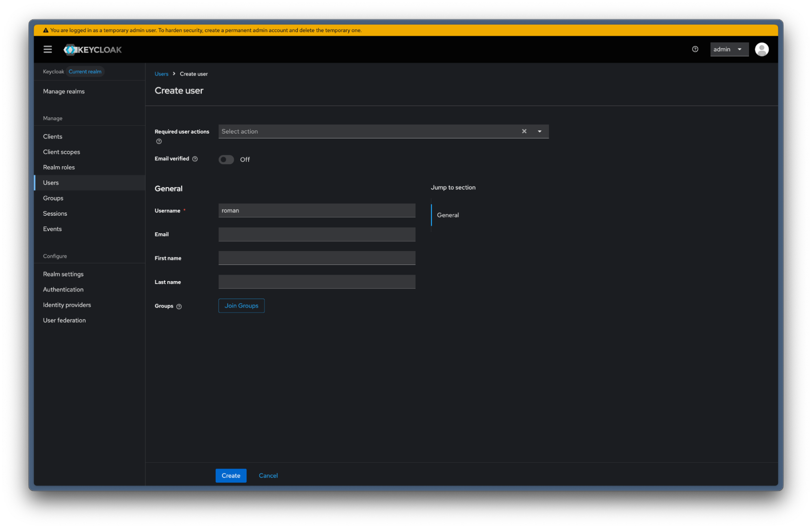Viewport: 812px width, 529px height.
Task: Open the admin account dropdown
Action: click(x=729, y=49)
